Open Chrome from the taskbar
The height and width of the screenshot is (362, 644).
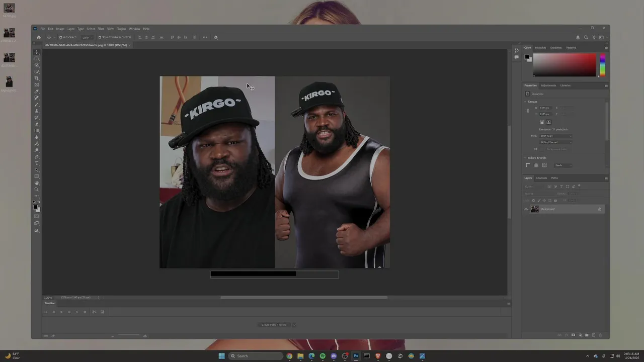(x=289, y=356)
